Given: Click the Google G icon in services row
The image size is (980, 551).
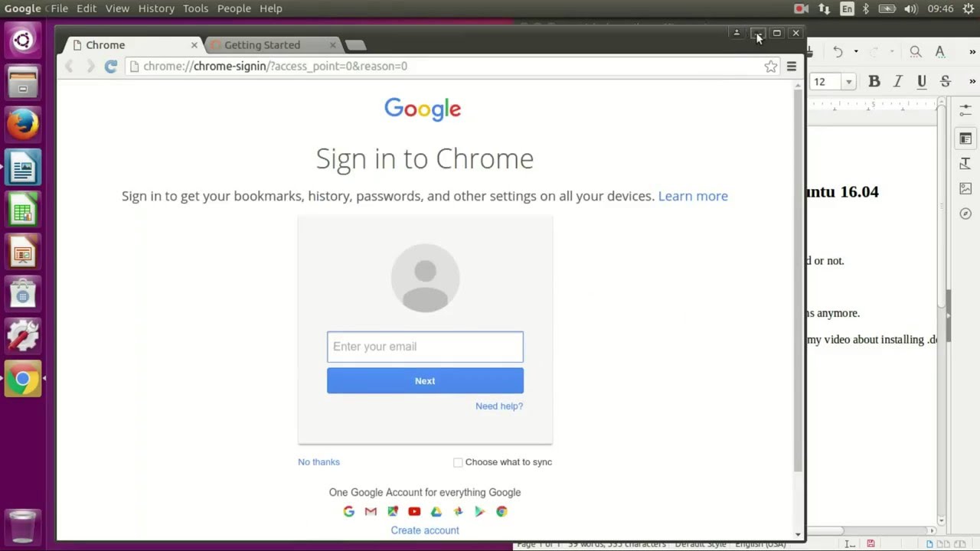Looking at the screenshot, I should click(349, 511).
